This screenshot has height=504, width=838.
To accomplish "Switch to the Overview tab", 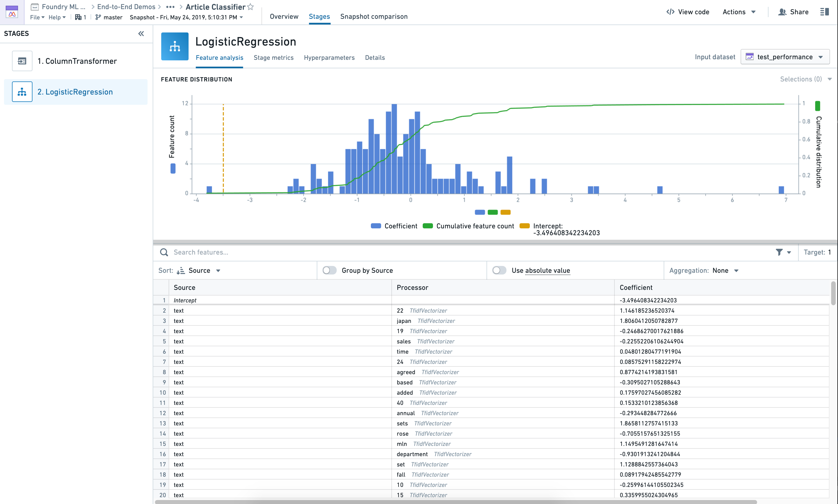I will [x=284, y=16].
